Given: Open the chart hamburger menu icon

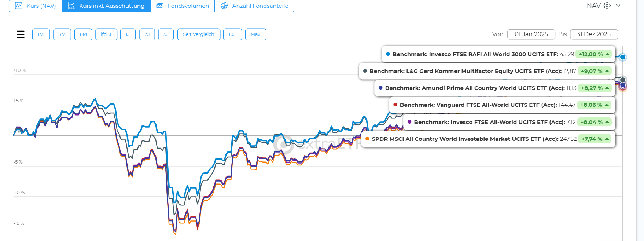Looking at the screenshot, I should click(x=21, y=34).
